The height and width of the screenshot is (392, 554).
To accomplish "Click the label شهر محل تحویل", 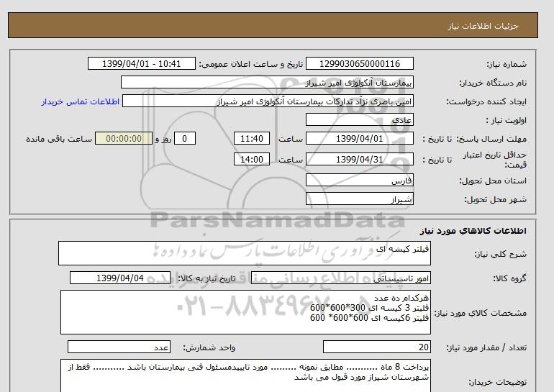I will pos(495,199).
